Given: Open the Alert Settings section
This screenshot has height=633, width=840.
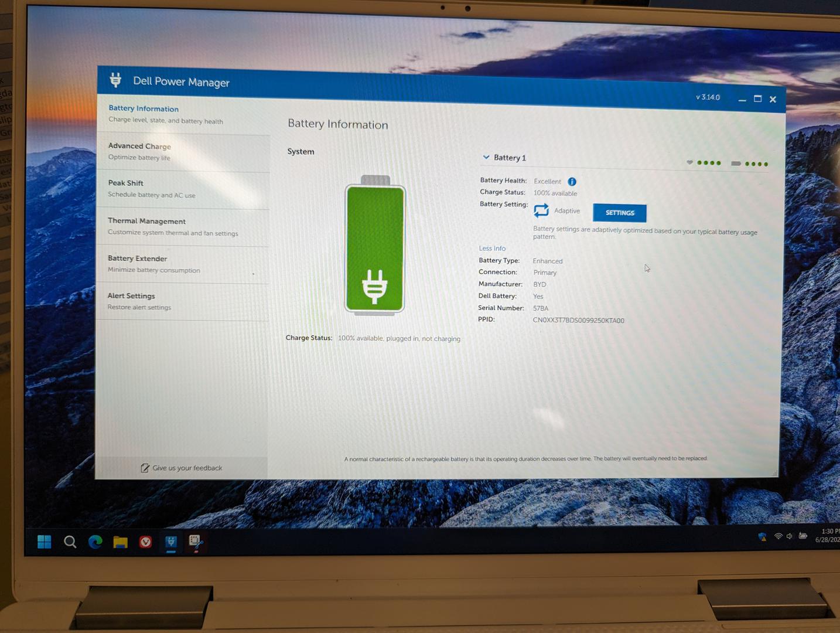Looking at the screenshot, I should (x=182, y=301).
